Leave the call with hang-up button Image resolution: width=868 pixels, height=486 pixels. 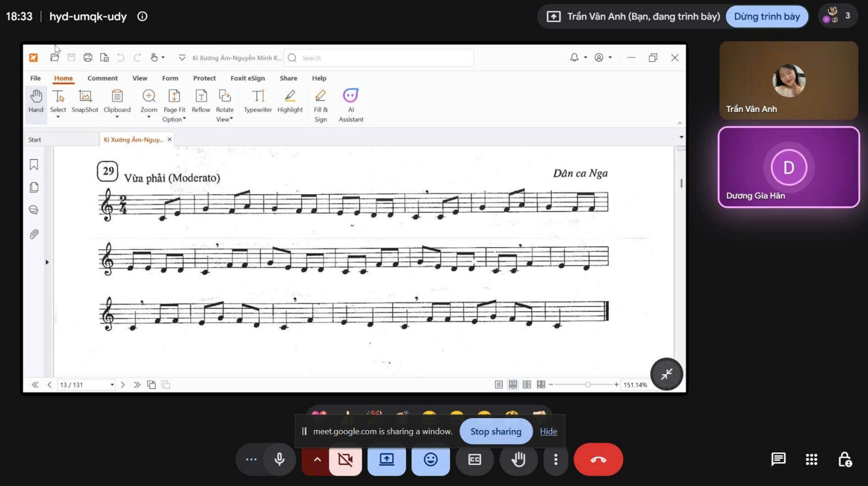(598, 459)
